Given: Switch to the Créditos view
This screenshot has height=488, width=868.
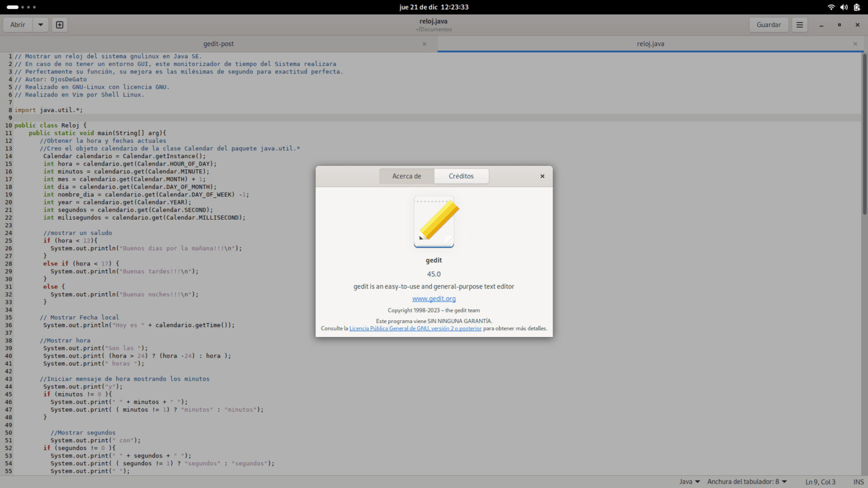Looking at the screenshot, I should 461,176.
